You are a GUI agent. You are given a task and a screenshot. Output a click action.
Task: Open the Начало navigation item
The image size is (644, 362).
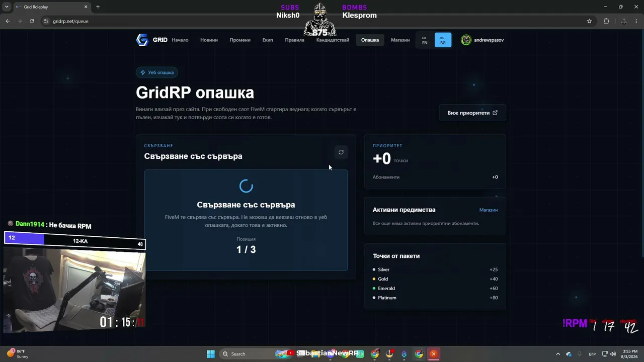click(x=180, y=40)
